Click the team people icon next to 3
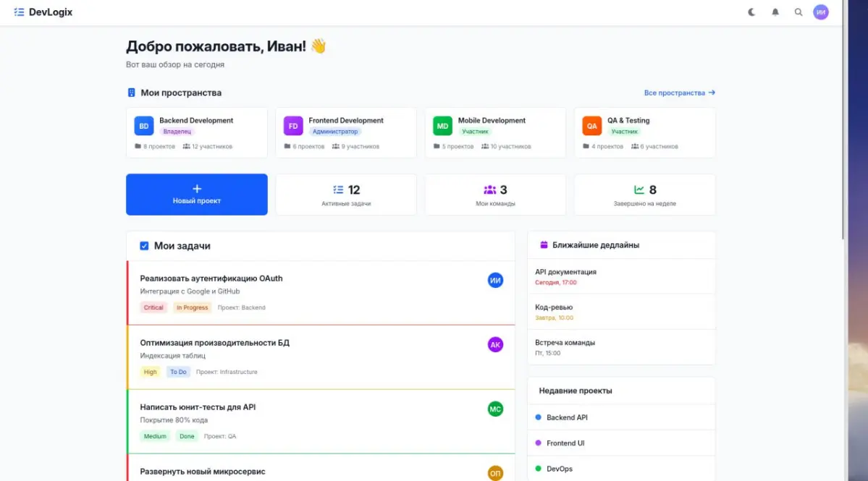 (x=489, y=190)
